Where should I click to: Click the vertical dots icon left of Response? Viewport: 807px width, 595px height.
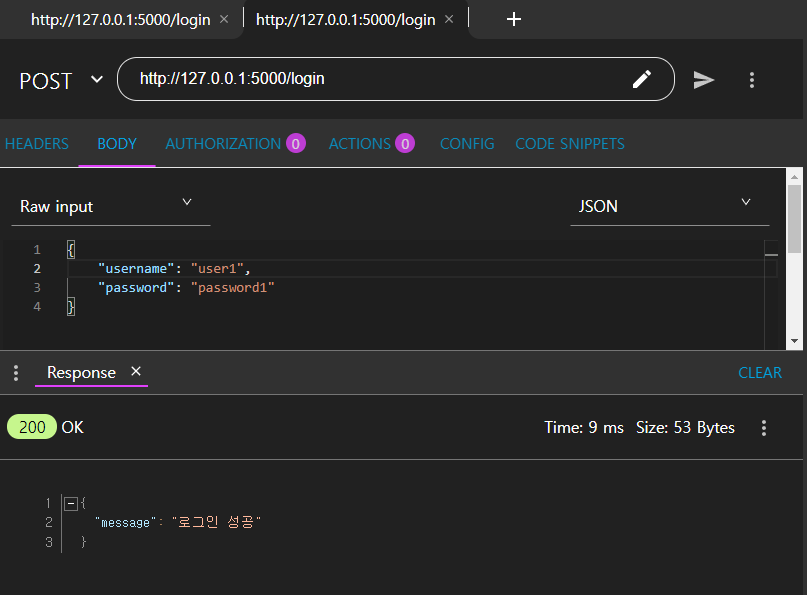[15, 372]
